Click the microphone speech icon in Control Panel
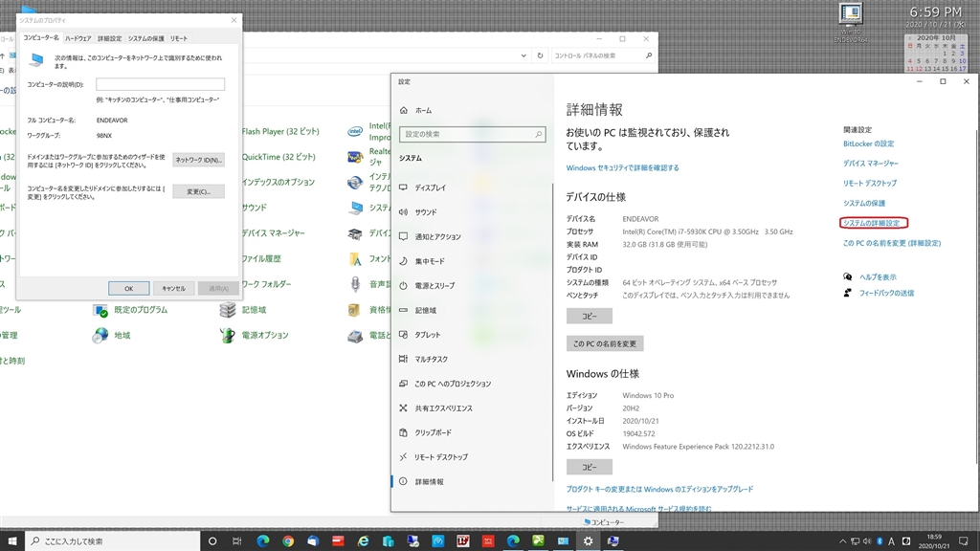This screenshot has width=980, height=551. tap(355, 284)
